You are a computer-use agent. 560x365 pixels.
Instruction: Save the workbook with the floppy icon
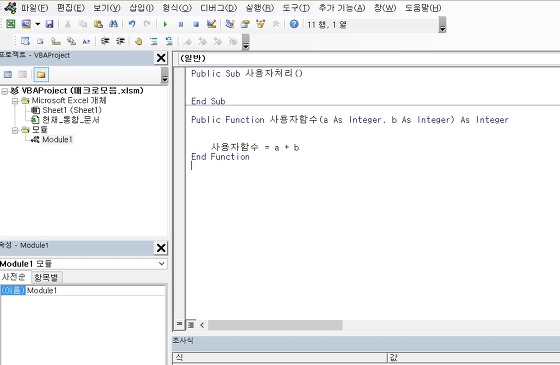(49, 24)
